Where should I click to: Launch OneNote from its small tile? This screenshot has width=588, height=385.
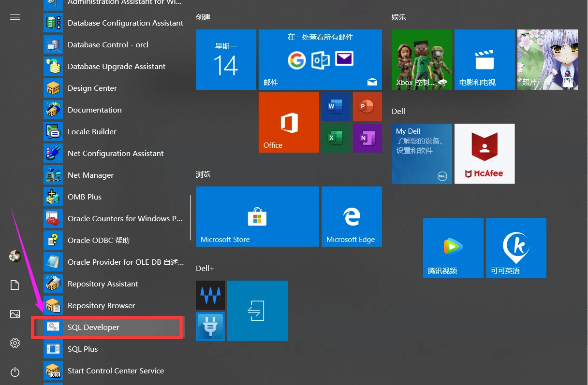(x=367, y=138)
